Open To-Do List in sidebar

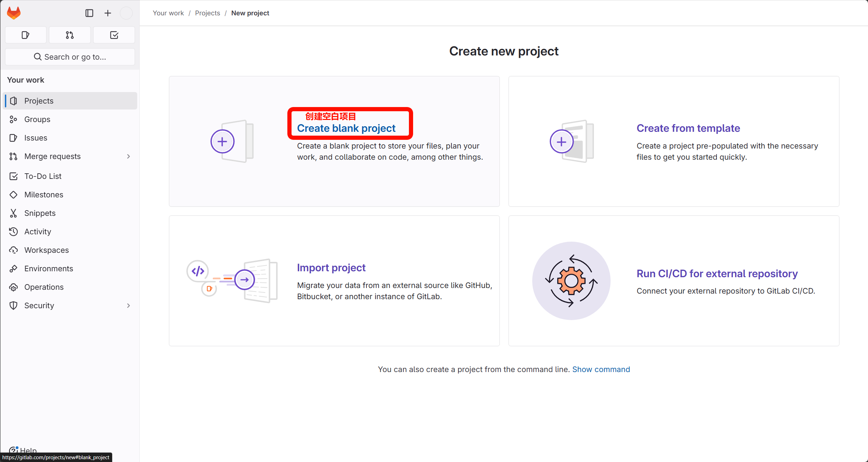click(x=70, y=176)
